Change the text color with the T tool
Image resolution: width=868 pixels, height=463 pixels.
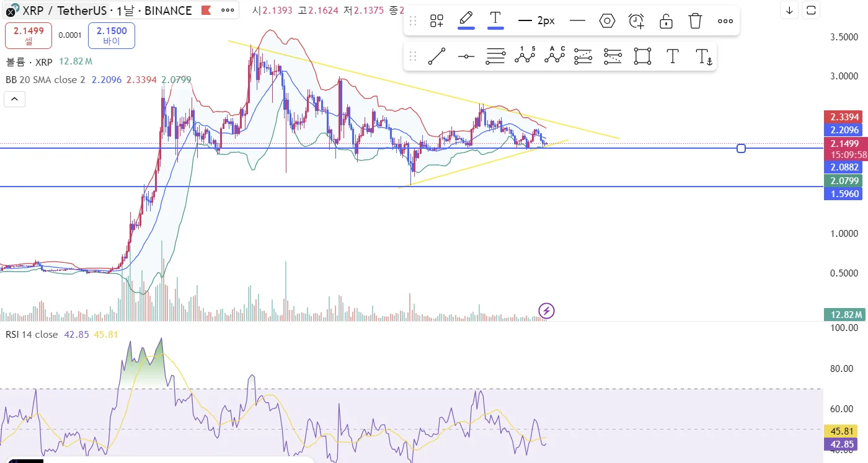tap(495, 21)
